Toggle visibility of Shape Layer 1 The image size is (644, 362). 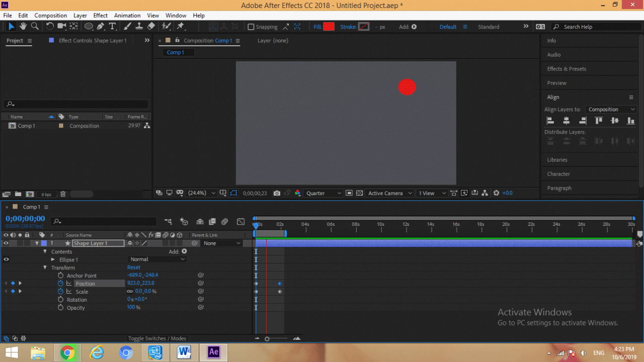(x=5, y=243)
